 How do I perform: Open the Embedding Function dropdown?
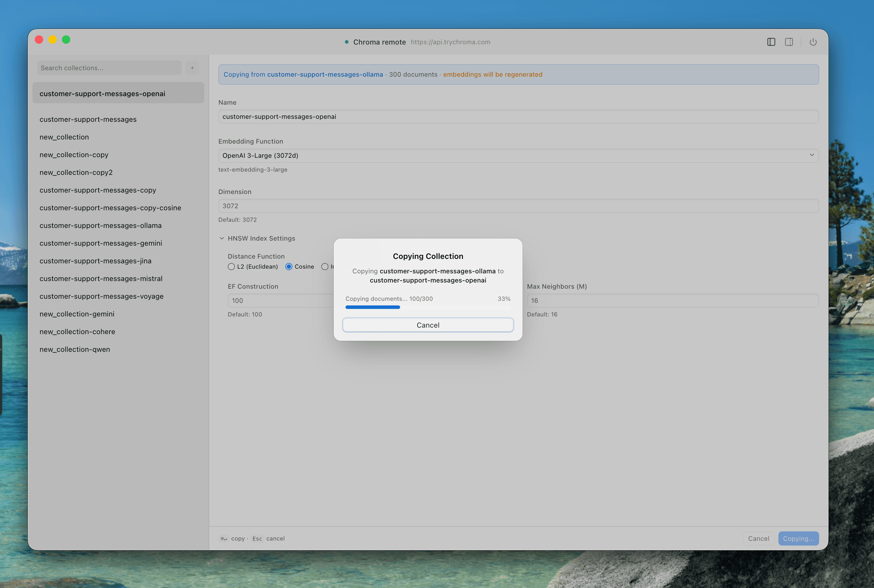(x=518, y=155)
